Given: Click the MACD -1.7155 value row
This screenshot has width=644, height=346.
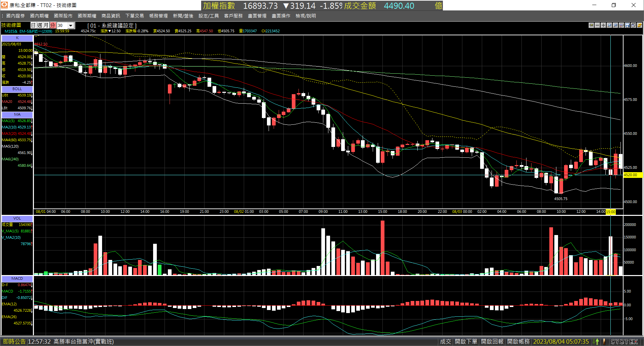Looking at the screenshot, I should (17, 291).
